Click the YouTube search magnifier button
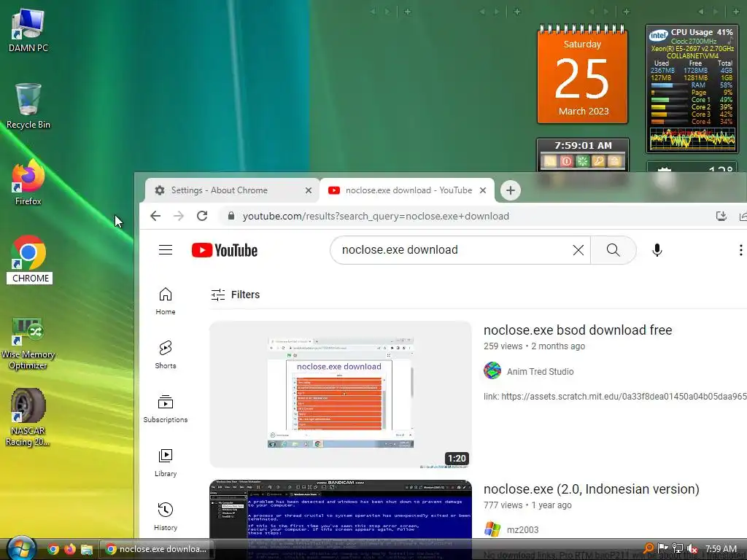This screenshot has height=560, width=747. (613, 250)
